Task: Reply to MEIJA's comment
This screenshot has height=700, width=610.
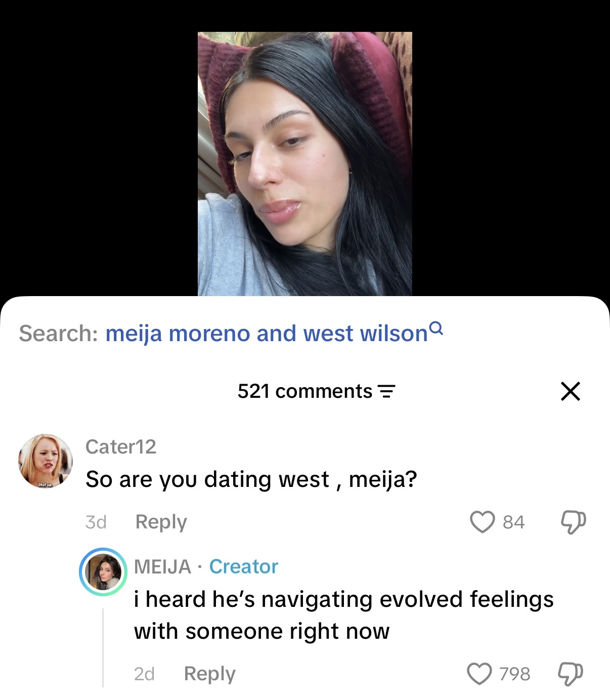Action: (209, 674)
